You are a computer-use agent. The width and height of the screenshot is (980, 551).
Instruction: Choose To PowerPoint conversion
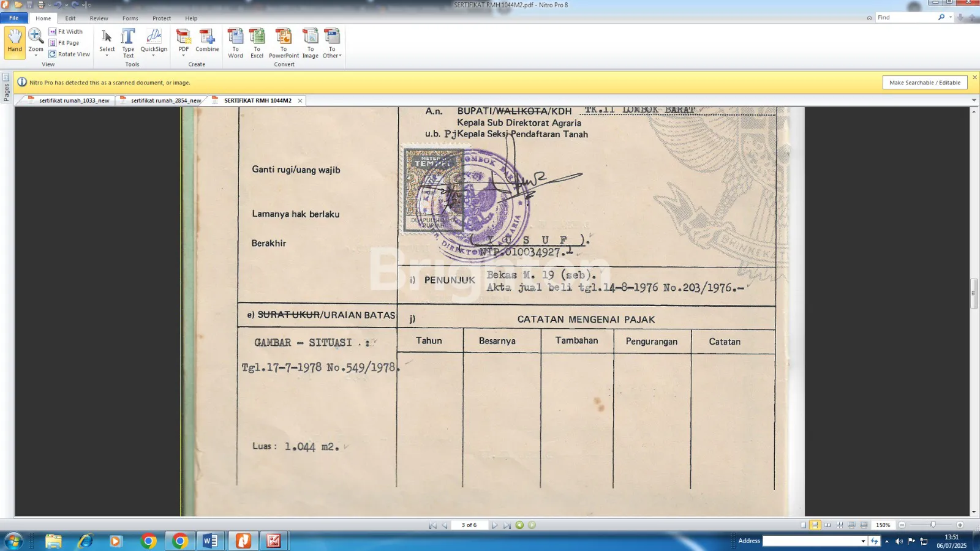(x=284, y=42)
